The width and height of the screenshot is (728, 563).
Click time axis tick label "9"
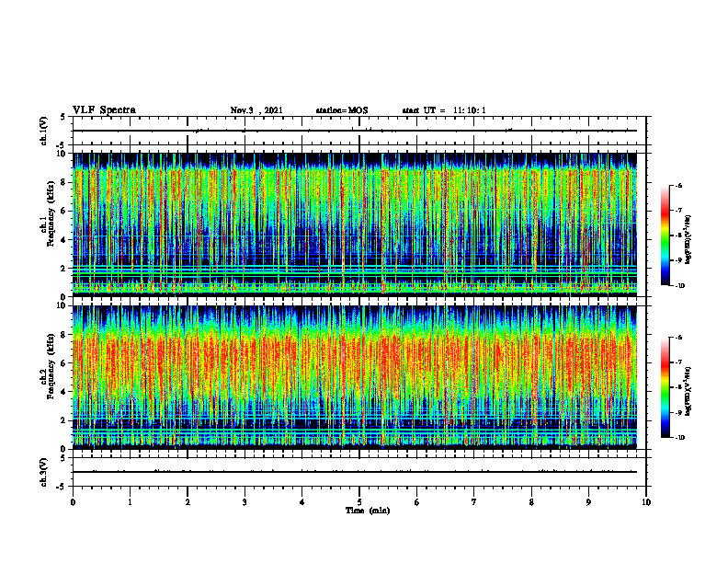[x=588, y=502]
